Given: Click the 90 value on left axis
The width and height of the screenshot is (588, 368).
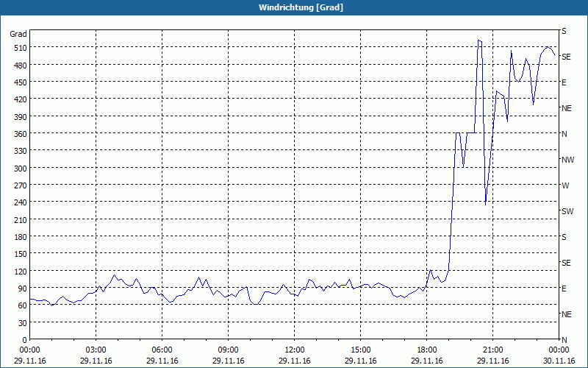Looking at the screenshot, I should (23, 289).
